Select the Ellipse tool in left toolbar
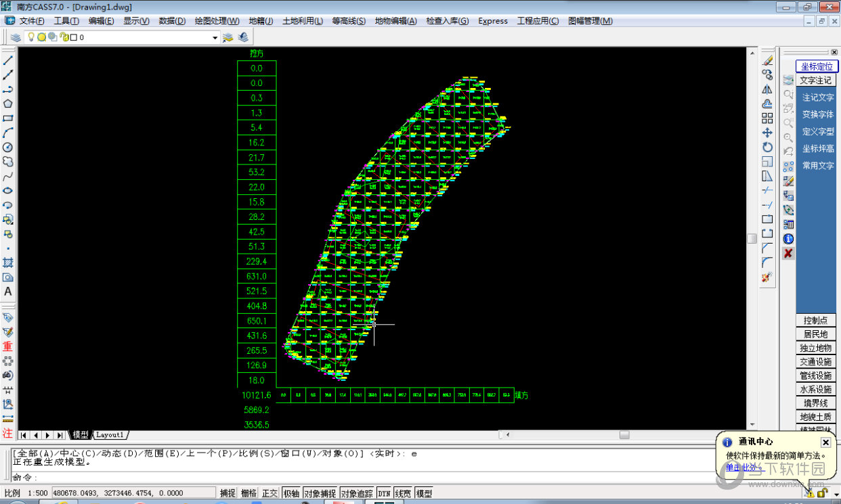841x504 pixels. click(x=8, y=191)
